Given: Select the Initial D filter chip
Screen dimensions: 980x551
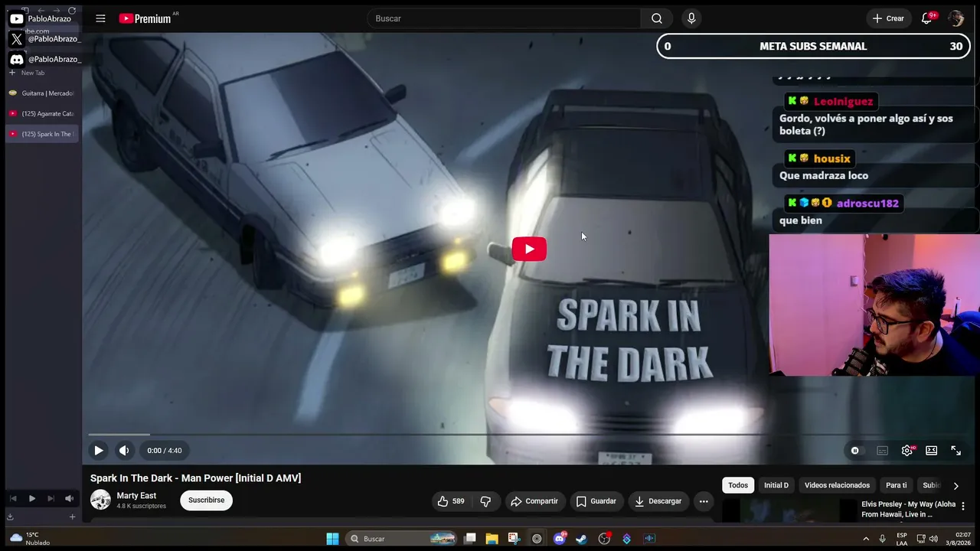Looking at the screenshot, I should [x=776, y=485].
